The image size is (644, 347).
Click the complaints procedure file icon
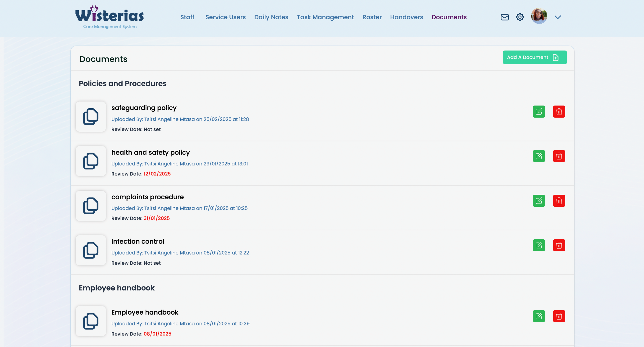(91, 206)
